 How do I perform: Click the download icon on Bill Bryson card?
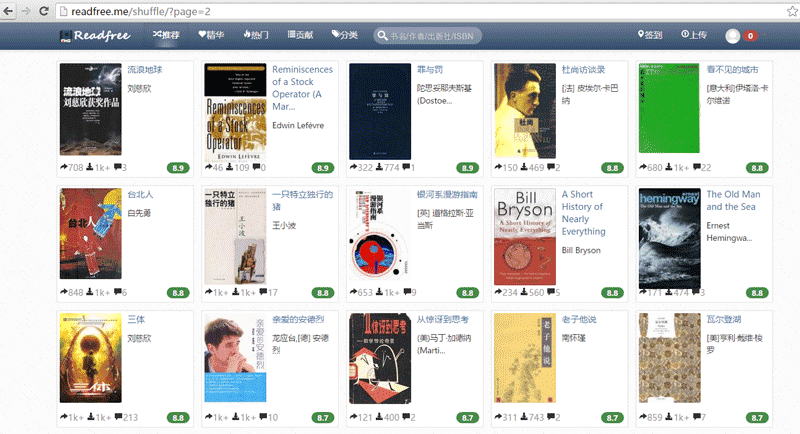point(524,292)
